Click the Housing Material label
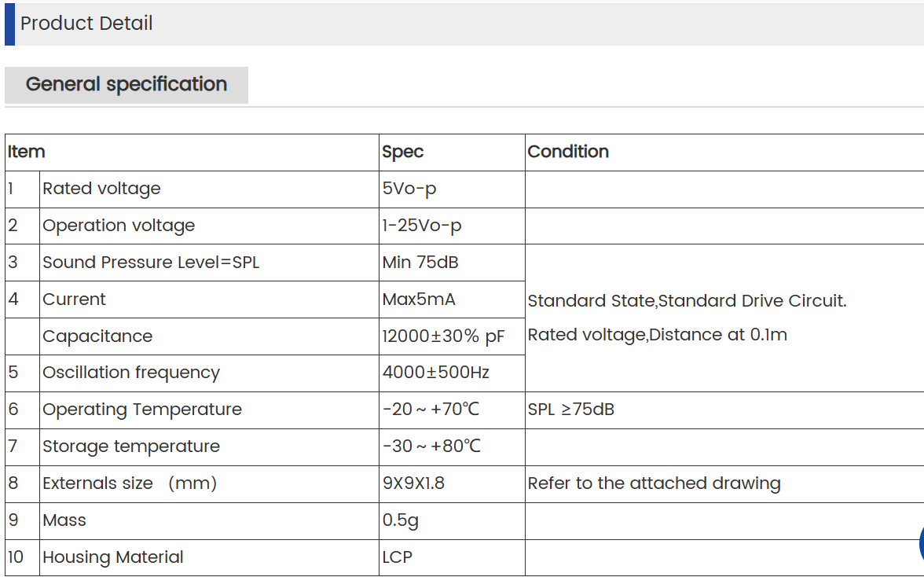The height and width of the screenshot is (577, 924). pyautogui.click(x=113, y=557)
